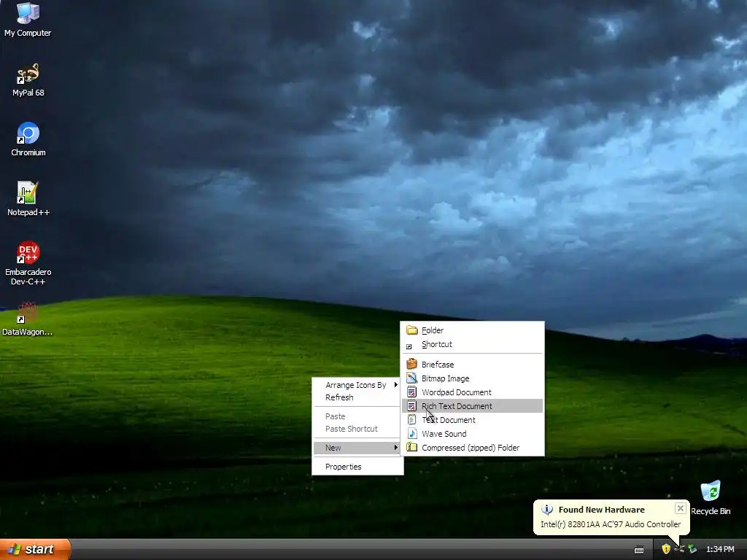Image resolution: width=747 pixels, height=560 pixels.
Task: Select the Recycle Bin icon
Action: pyautogui.click(x=711, y=498)
